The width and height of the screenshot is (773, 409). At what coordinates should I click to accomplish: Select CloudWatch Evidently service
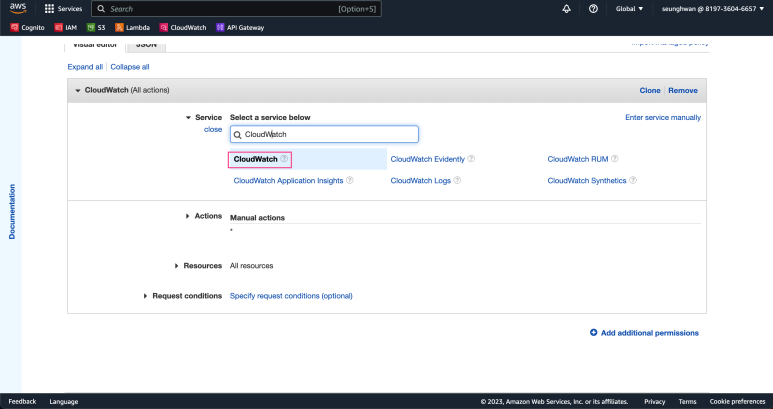point(427,159)
